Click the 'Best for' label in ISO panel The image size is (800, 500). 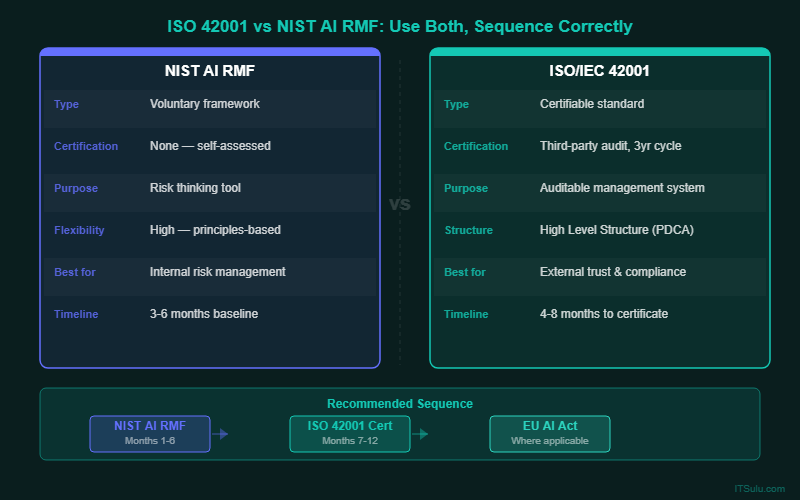coord(464,272)
